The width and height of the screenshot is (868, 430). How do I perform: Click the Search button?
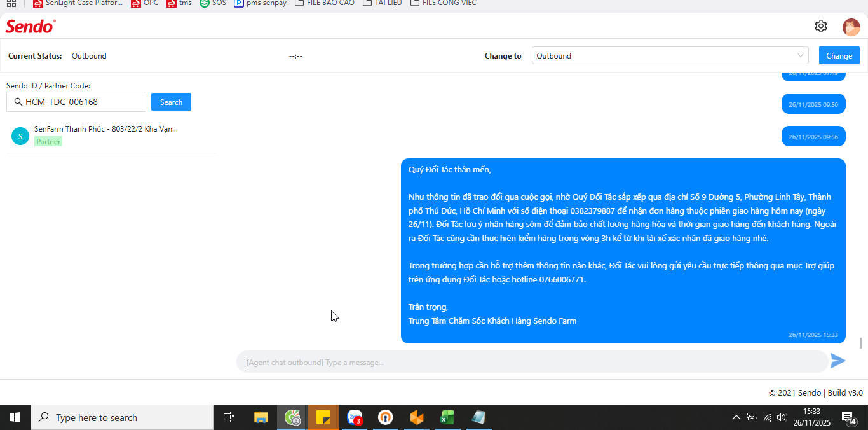pos(171,102)
